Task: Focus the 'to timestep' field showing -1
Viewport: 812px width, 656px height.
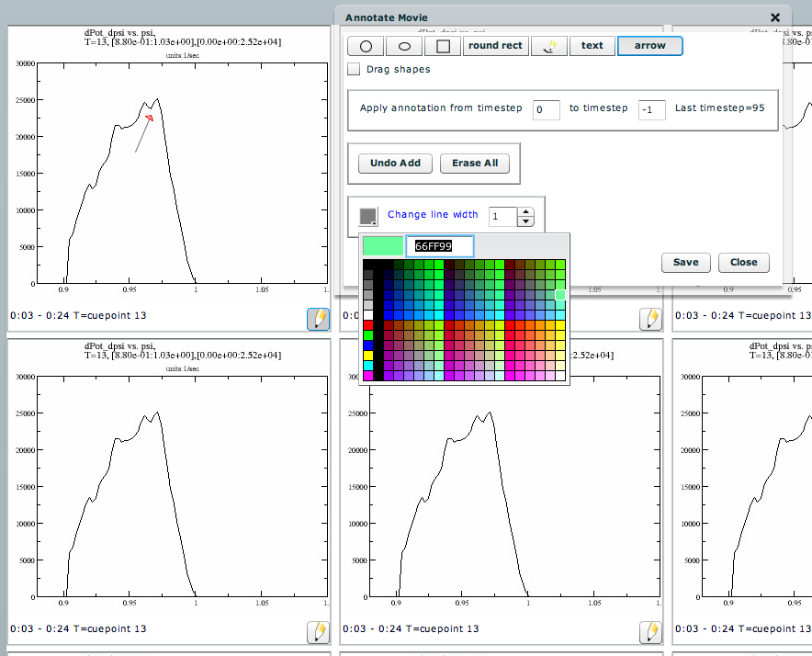Action: point(652,110)
